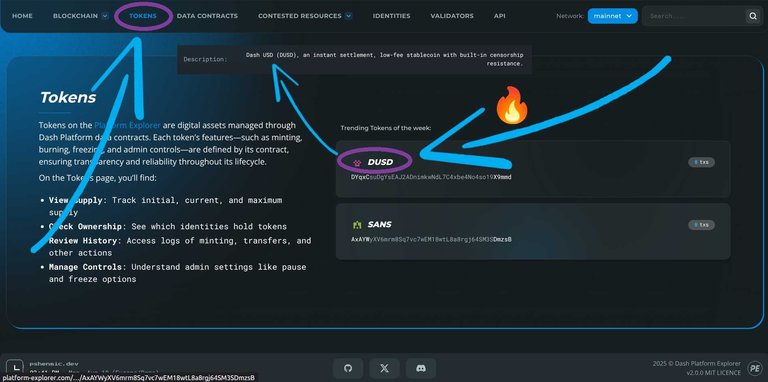Click the "2025 © Dash Platform Explorer" footer text

pyautogui.click(x=696, y=363)
